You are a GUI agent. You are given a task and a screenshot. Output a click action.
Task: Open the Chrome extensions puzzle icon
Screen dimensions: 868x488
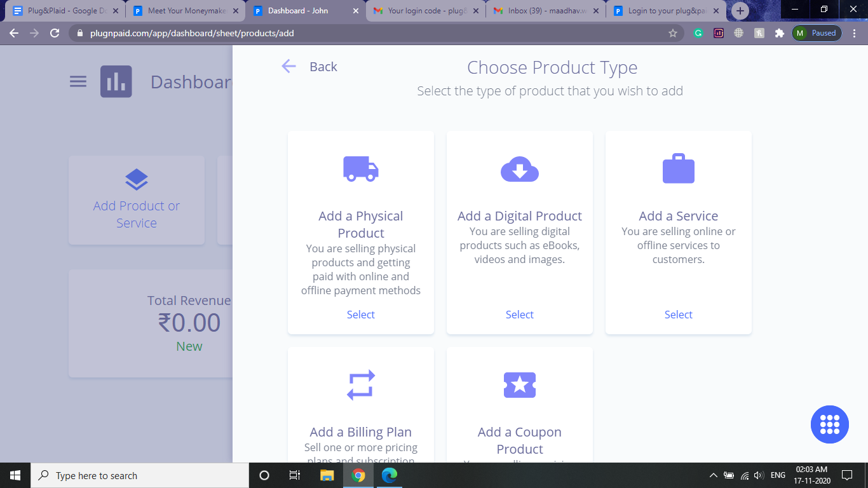(780, 33)
